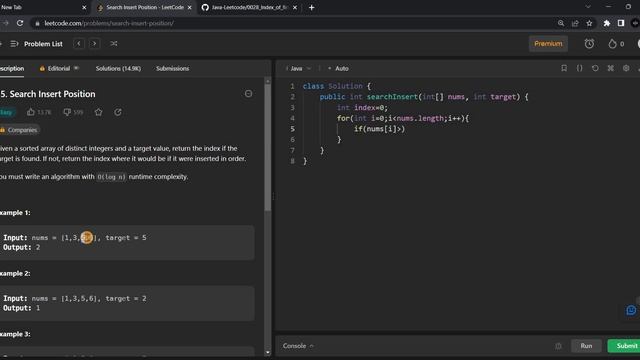Click the "5. Search Insert Position" title
This screenshot has height=360, width=640.
[x=48, y=94]
